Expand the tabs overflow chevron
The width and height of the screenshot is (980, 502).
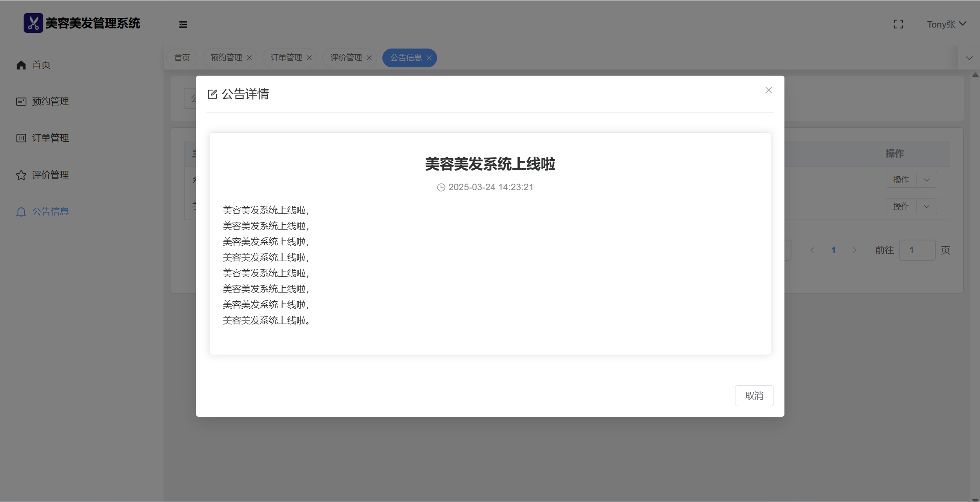969,58
